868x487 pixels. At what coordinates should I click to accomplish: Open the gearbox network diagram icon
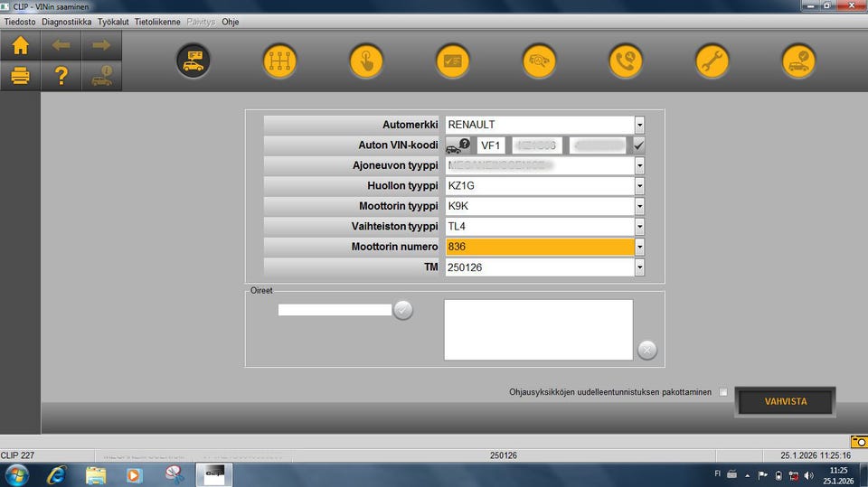[x=279, y=61]
